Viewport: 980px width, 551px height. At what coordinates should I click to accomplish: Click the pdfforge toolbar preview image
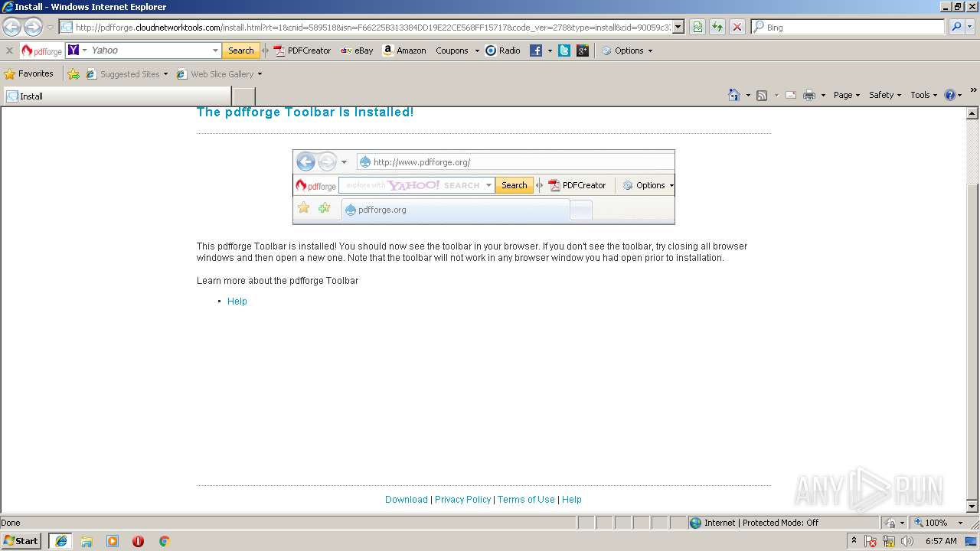tap(484, 187)
